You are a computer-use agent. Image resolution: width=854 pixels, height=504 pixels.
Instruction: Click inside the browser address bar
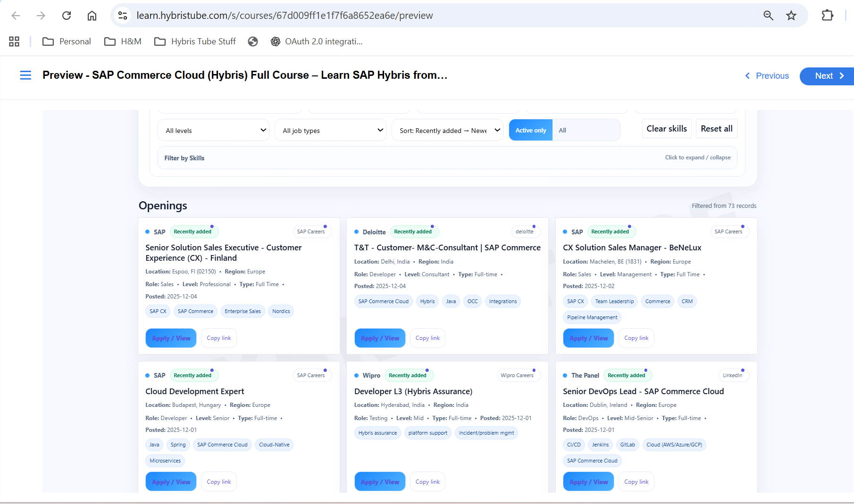tap(425, 15)
